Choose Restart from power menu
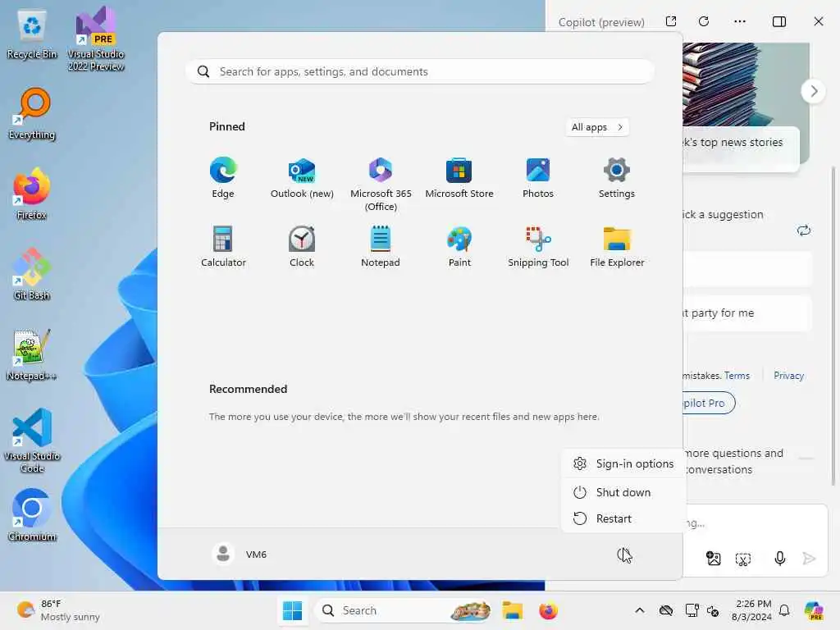The width and height of the screenshot is (840, 630). tap(623, 518)
